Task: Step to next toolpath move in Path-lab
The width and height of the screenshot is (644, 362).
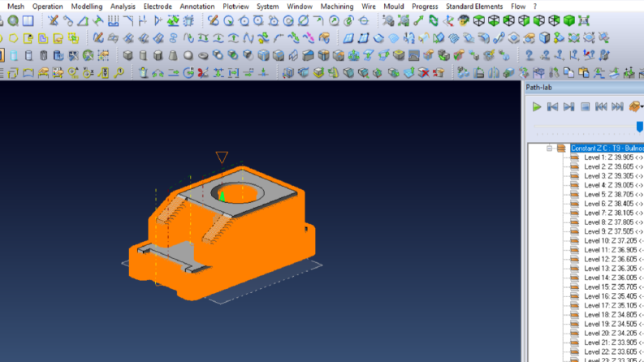Action: point(568,106)
